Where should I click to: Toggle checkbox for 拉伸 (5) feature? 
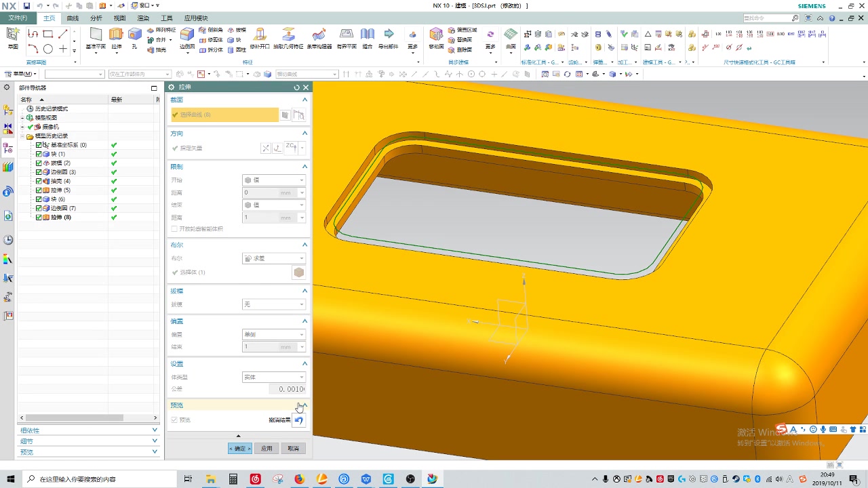(39, 190)
